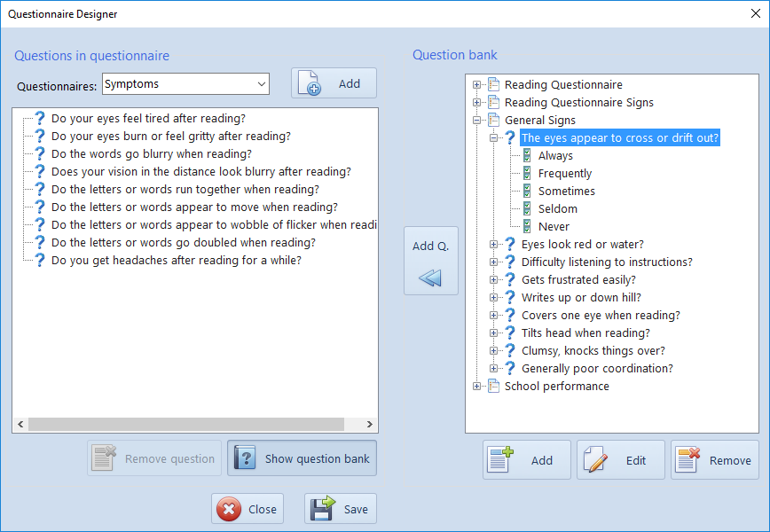The height and width of the screenshot is (532, 770).
Task: Click the Add questionnaire page icon button
Action: click(308, 83)
